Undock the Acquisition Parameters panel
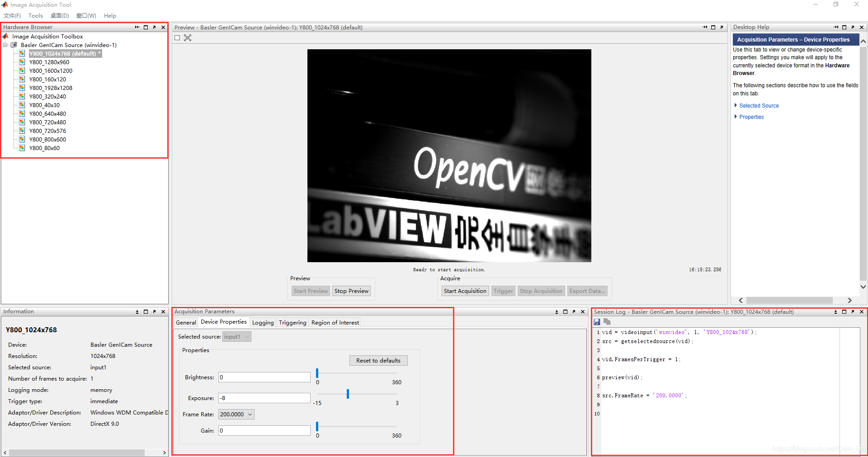The width and height of the screenshot is (868, 457). point(574,311)
